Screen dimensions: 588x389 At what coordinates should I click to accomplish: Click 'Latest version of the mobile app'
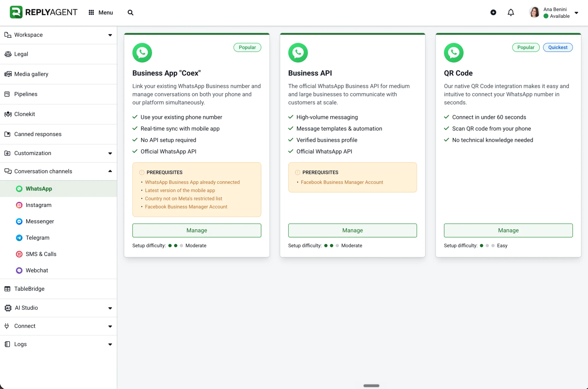[180, 190]
